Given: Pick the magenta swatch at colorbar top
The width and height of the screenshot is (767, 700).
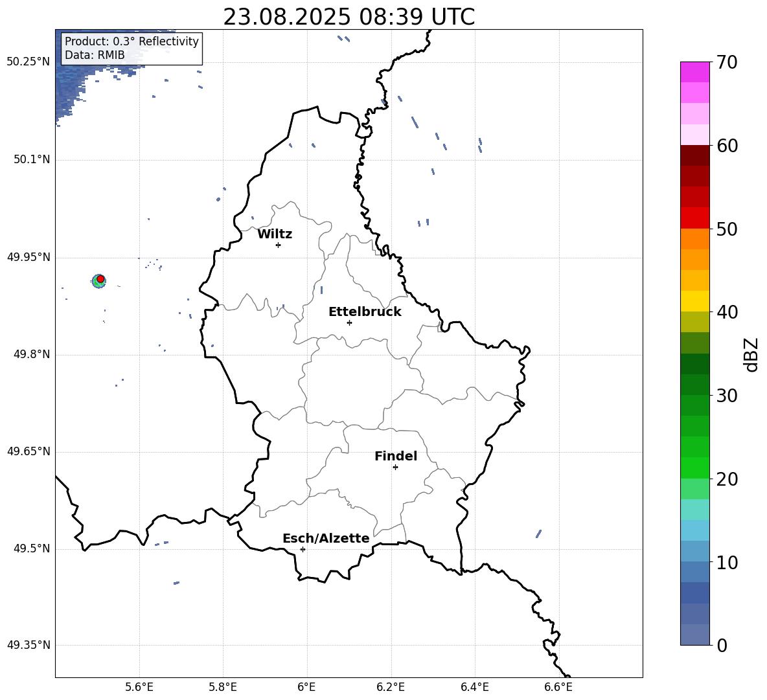Looking at the screenshot, I should click(694, 72).
